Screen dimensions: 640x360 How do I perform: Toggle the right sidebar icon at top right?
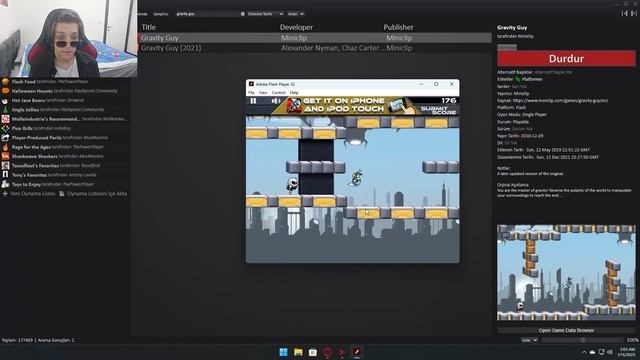(x=634, y=13)
